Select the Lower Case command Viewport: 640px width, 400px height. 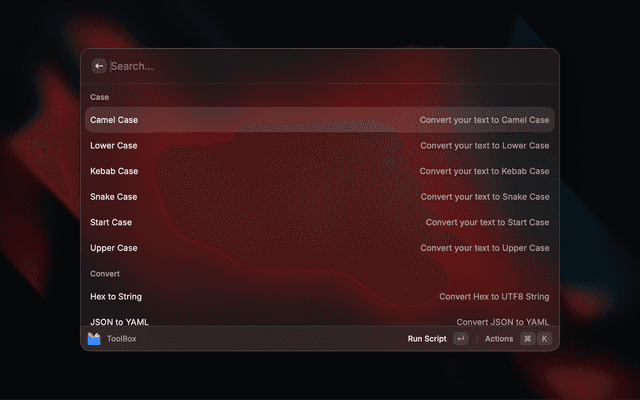(x=320, y=145)
